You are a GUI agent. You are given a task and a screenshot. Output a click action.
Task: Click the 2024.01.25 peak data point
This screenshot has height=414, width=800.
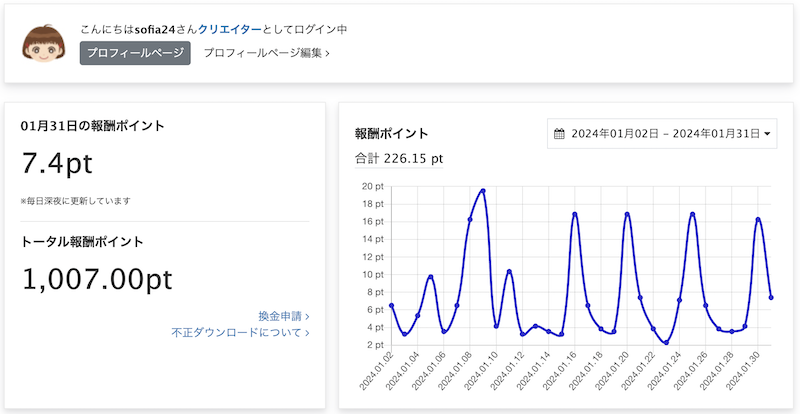(692, 214)
